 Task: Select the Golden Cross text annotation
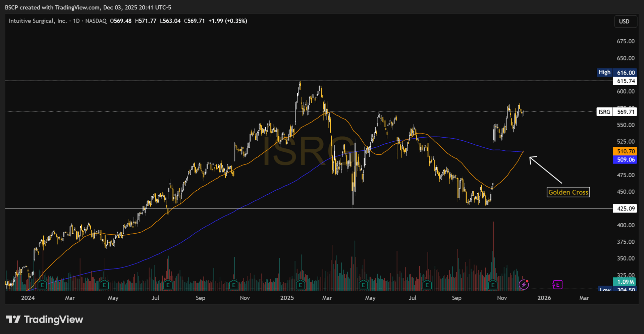coord(568,192)
